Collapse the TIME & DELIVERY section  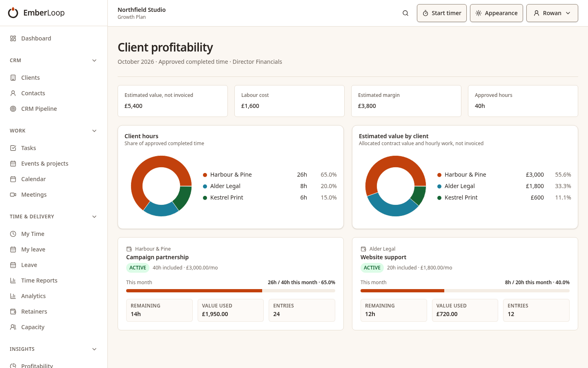coord(94,217)
